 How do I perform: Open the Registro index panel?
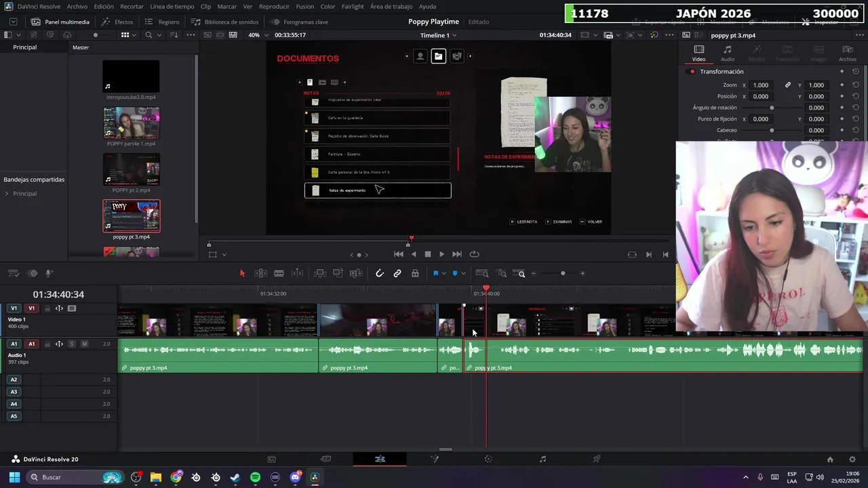pos(162,22)
